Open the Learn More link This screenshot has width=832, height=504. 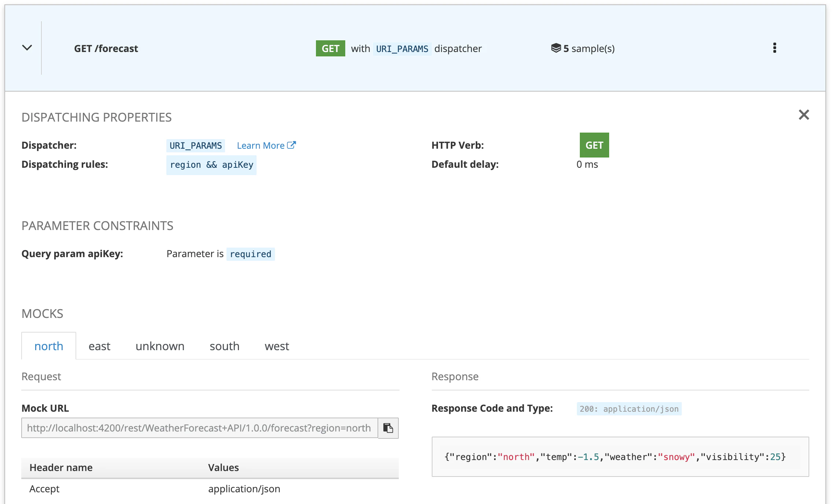pos(261,146)
